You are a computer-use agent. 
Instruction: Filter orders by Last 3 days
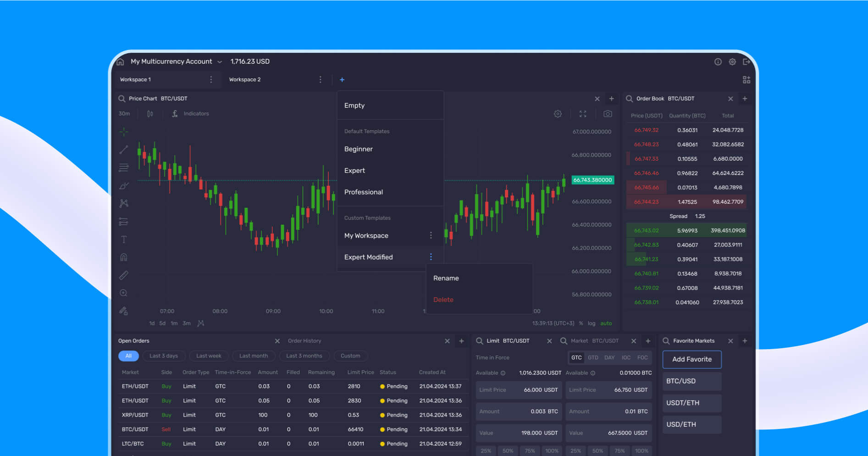(x=164, y=356)
